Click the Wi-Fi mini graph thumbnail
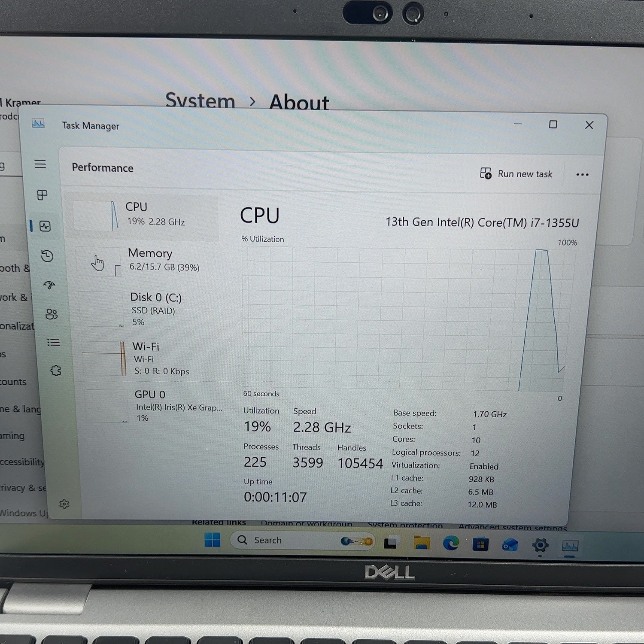 pos(104,358)
